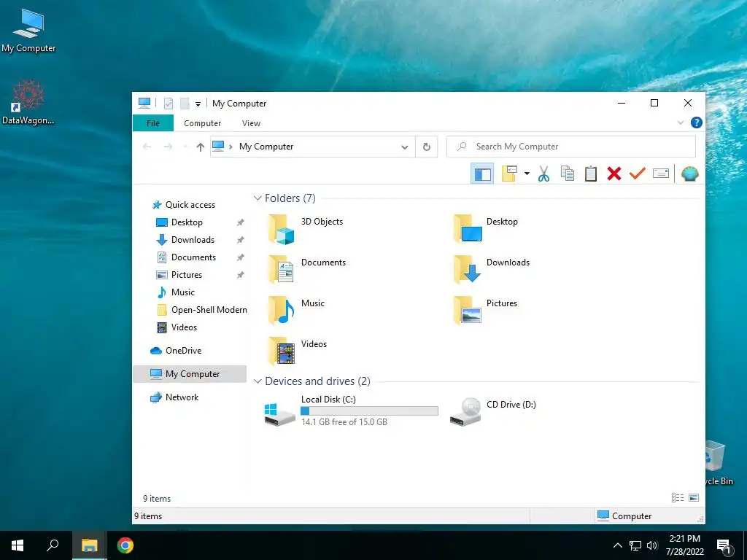The width and height of the screenshot is (747, 560).
Task: Click the folder options toolbar icon
Action: 509,174
